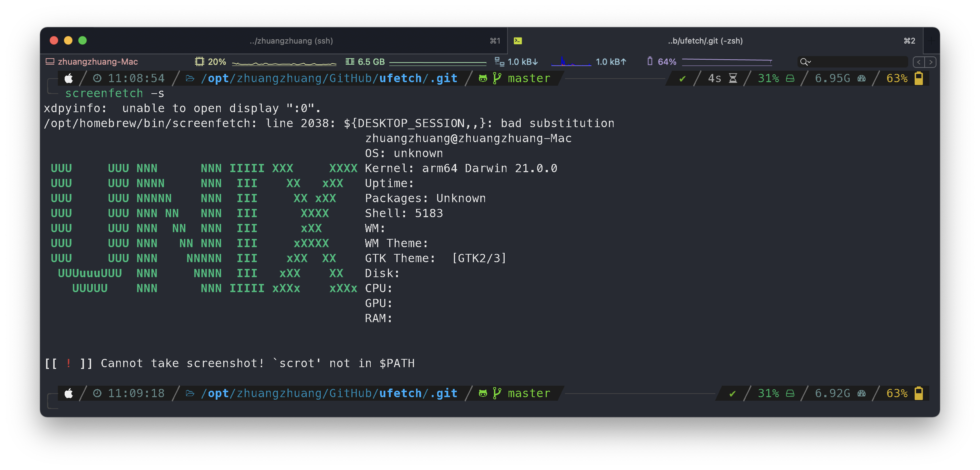Click 'master' branch name in second prompt
Screen dimensions: 980x470
[x=529, y=394]
